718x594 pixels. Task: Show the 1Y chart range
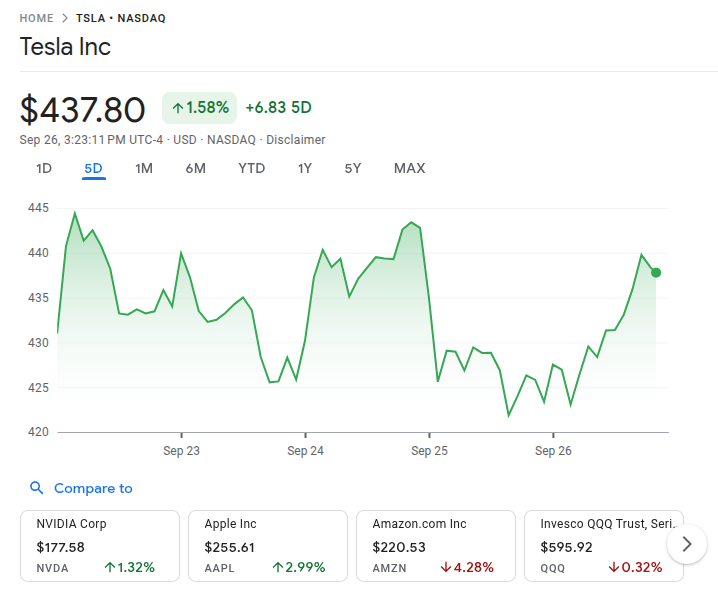(x=305, y=169)
